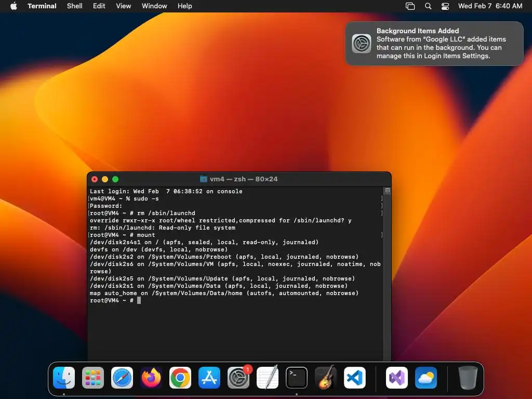This screenshot has height=399, width=532.
Task: Open Visual Studio purple icon in dock
Action: 397,378
